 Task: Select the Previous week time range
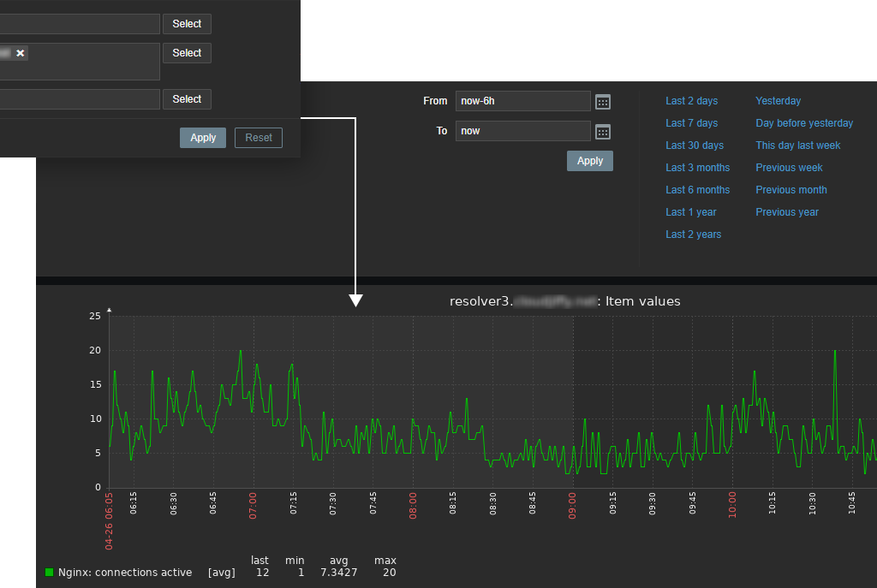pos(788,167)
